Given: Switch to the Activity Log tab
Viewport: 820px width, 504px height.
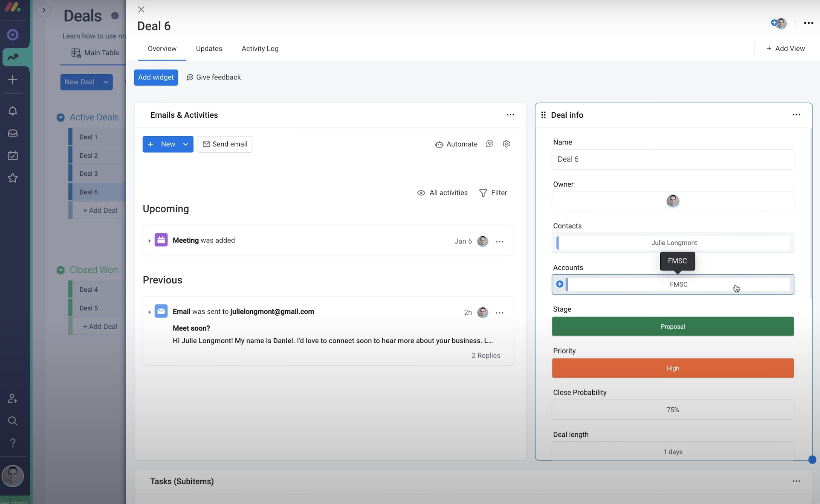Looking at the screenshot, I should pyautogui.click(x=260, y=49).
